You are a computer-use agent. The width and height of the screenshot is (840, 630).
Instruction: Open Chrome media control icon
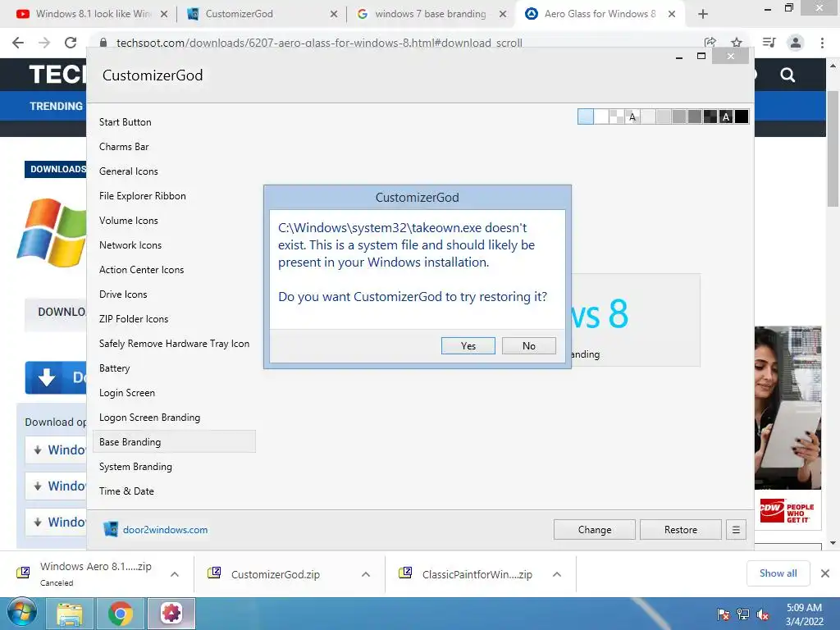pos(769,43)
